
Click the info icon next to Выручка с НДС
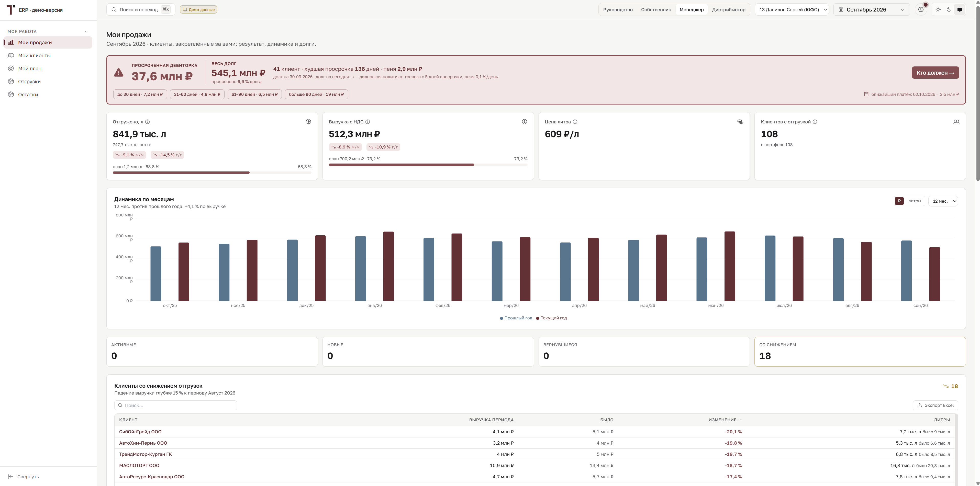click(x=367, y=122)
